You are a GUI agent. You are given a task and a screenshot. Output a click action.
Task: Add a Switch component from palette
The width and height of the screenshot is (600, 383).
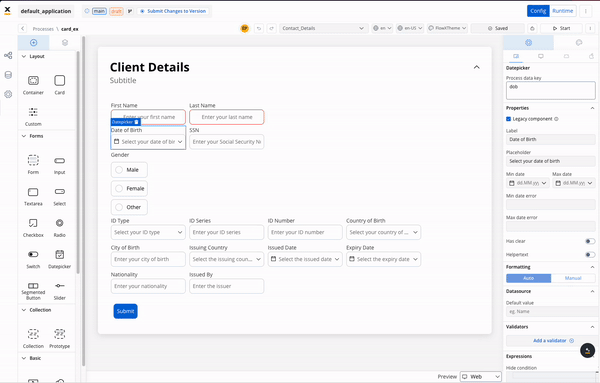tap(33, 259)
